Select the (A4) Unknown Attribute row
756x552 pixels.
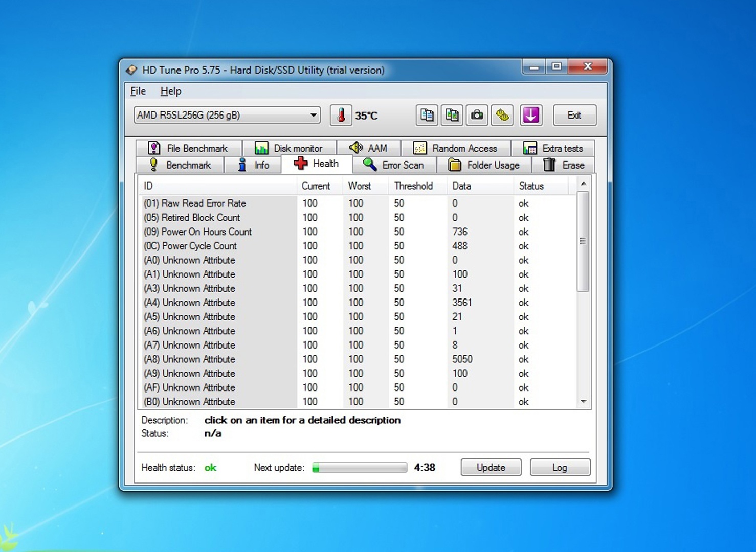pyautogui.click(x=357, y=303)
